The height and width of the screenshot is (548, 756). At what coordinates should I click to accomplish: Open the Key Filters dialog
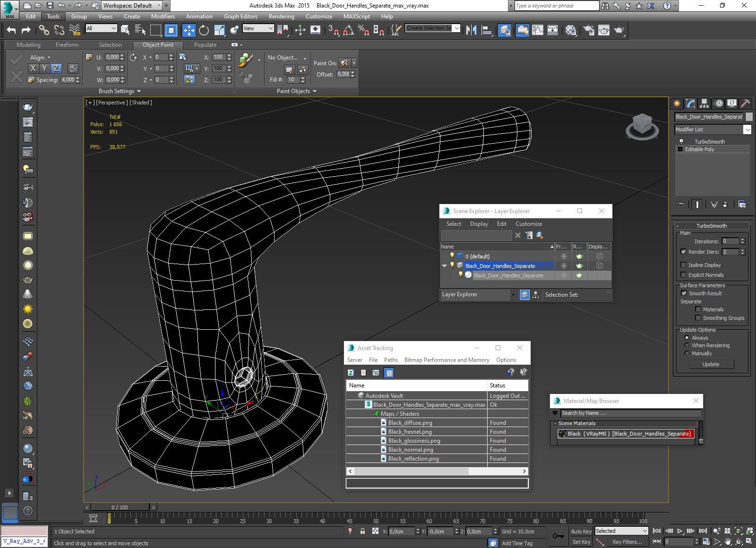[x=627, y=542]
